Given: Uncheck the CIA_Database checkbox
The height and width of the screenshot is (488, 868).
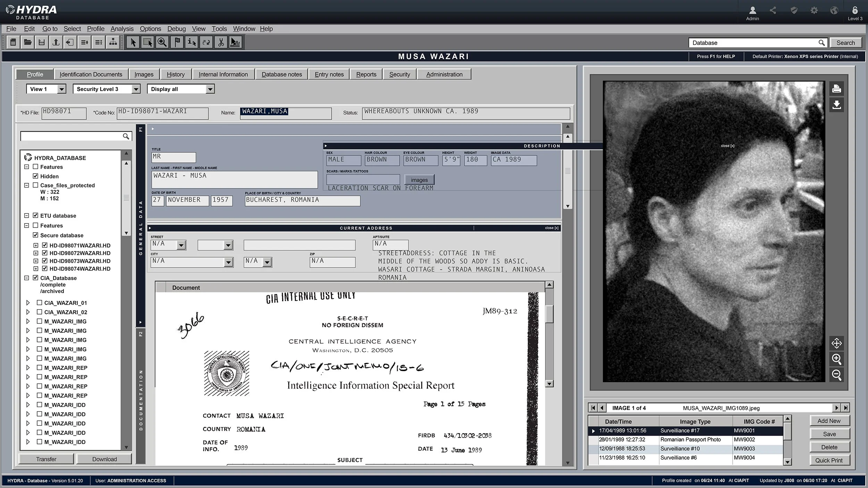Looking at the screenshot, I should tap(35, 278).
